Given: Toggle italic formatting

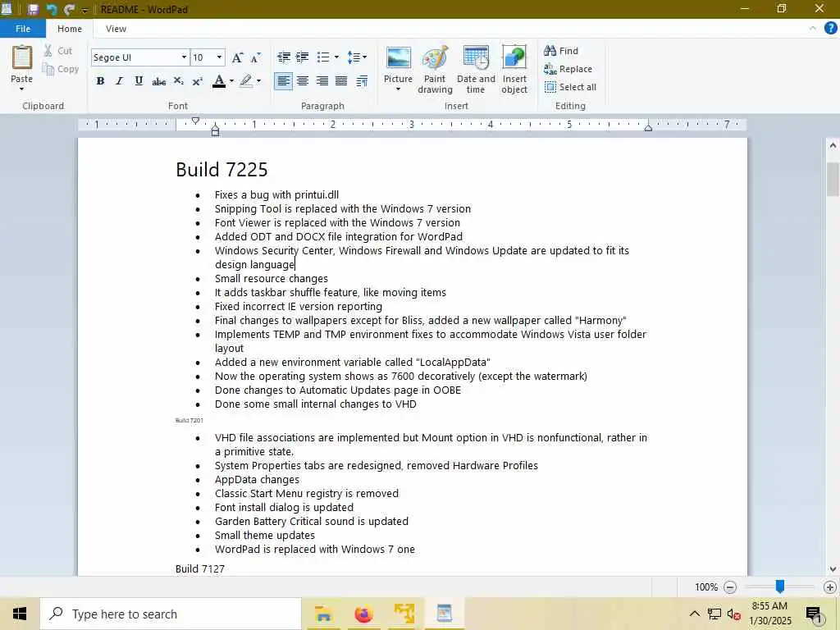Looking at the screenshot, I should pos(119,81).
